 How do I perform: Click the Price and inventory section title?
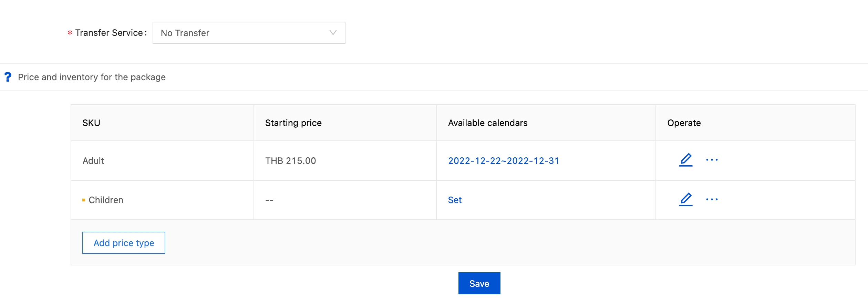92,77
